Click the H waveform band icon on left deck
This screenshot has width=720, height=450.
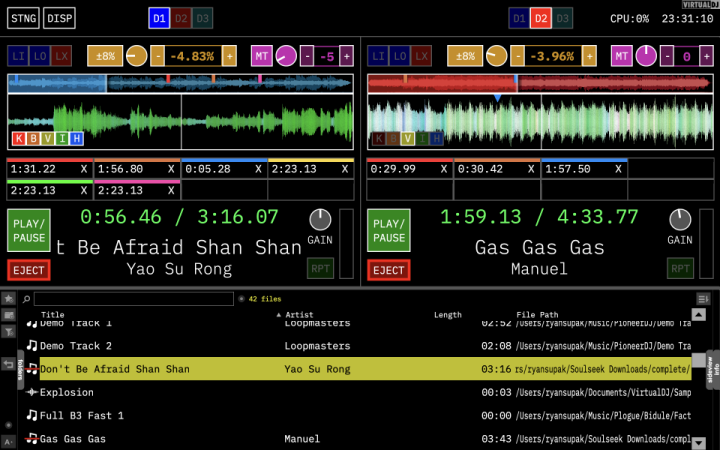coord(76,138)
